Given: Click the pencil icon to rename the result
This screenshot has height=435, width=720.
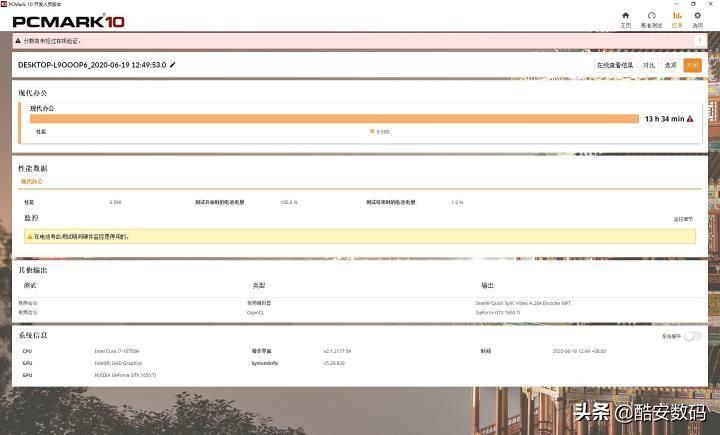Looking at the screenshot, I should tap(173, 65).
